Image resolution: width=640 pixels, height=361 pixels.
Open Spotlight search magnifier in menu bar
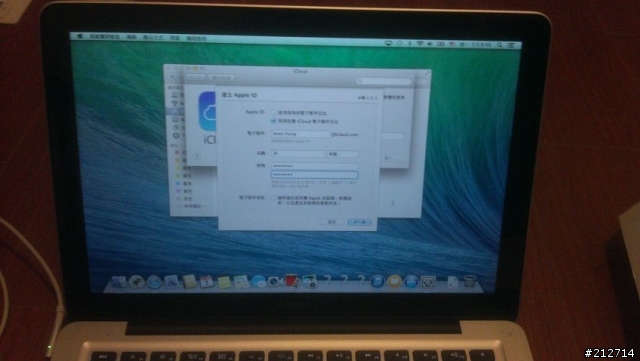tap(500, 45)
